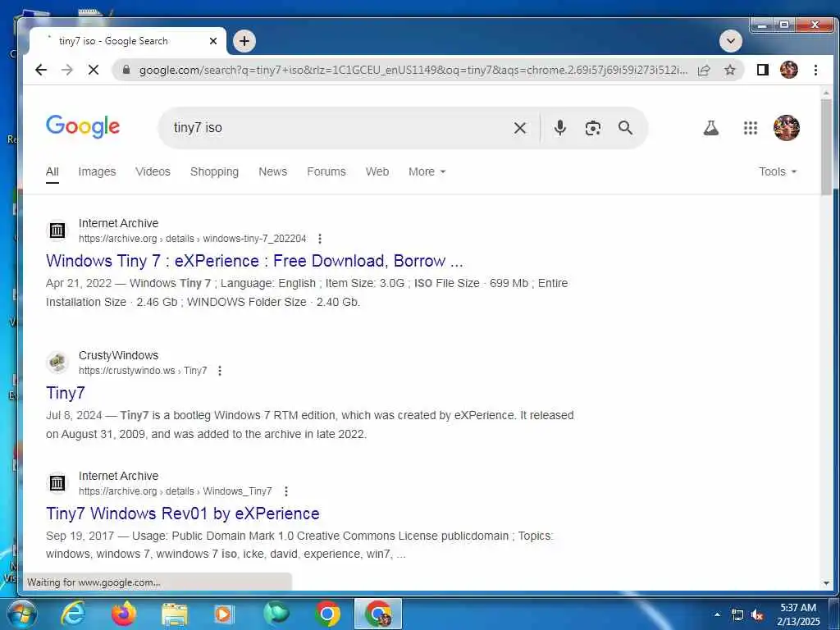The height and width of the screenshot is (630, 840).
Task: Launch Firefox from the taskbar
Action: [124, 614]
